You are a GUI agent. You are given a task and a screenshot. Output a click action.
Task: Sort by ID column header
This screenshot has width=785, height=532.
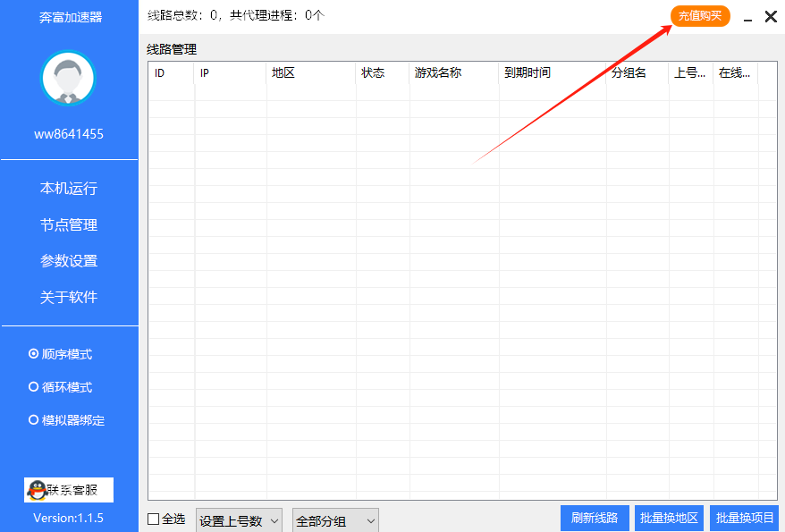click(x=172, y=73)
